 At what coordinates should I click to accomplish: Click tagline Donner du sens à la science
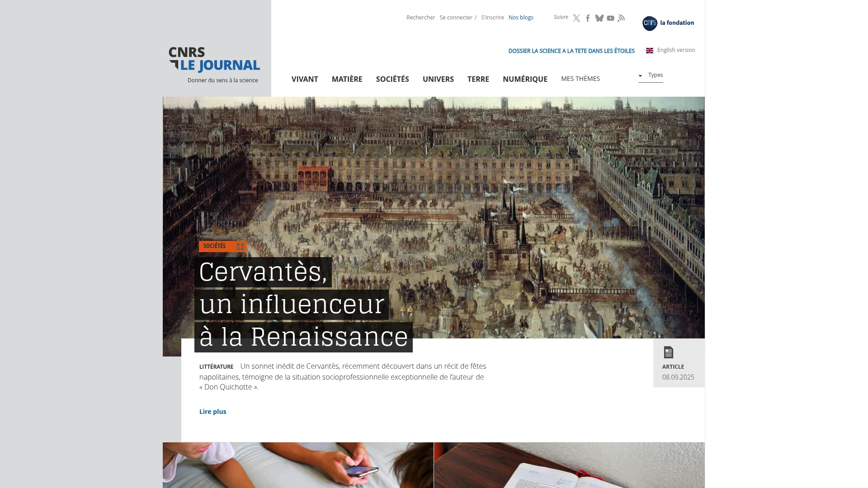point(223,80)
